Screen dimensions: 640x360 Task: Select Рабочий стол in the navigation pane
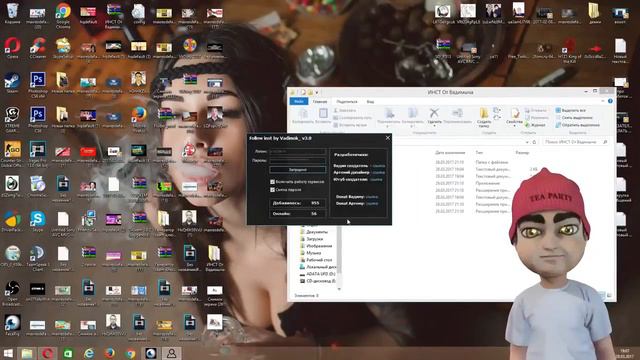point(319,260)
